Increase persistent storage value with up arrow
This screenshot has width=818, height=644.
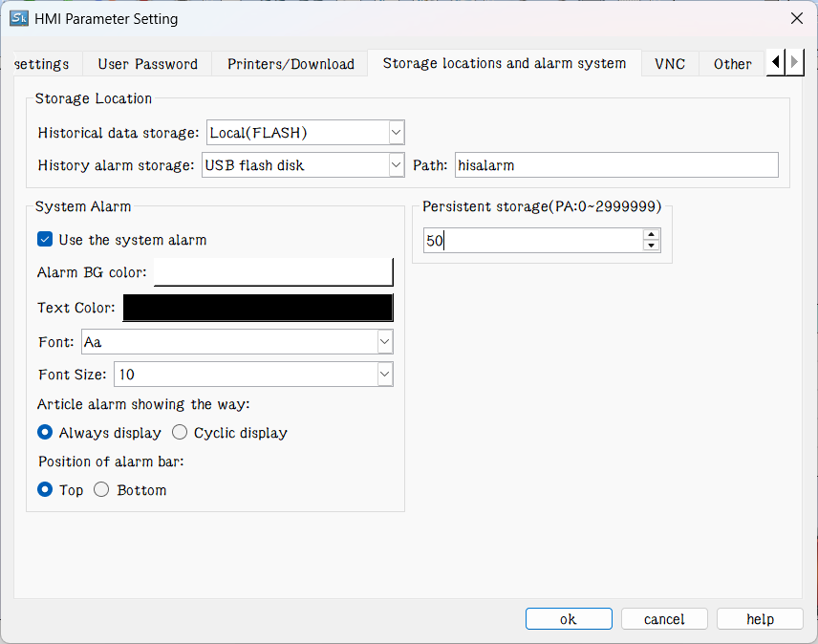coord(652,235)
